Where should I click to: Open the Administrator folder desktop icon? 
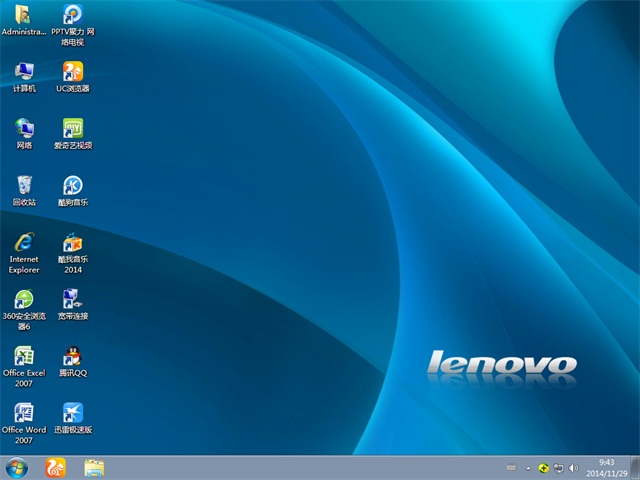(23, 15)
